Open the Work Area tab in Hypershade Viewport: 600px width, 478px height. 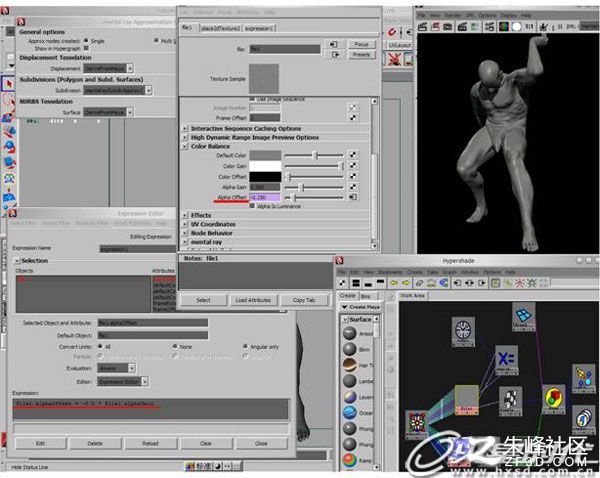point(412,296)
